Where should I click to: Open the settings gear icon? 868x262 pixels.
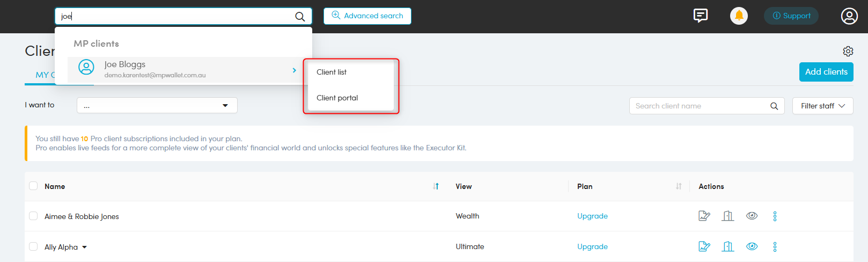[848, 51]
